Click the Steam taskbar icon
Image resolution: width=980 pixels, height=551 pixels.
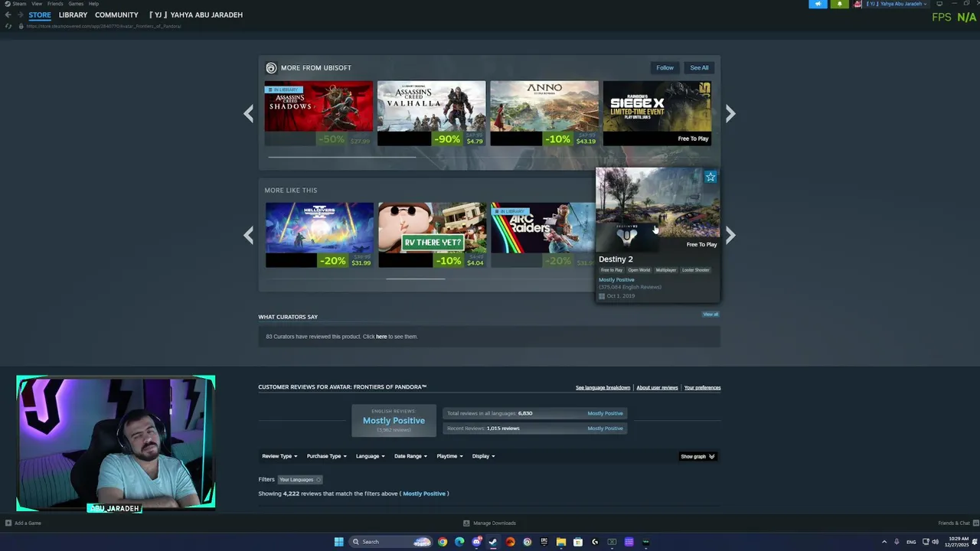click(x=493, y=542)
